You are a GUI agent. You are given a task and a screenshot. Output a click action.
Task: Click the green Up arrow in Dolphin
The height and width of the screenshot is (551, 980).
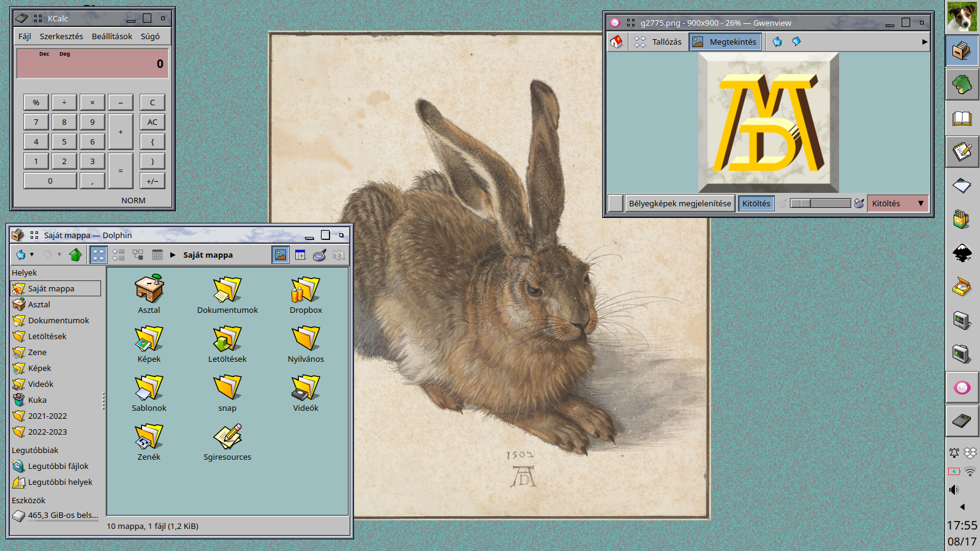coord(75,255)
